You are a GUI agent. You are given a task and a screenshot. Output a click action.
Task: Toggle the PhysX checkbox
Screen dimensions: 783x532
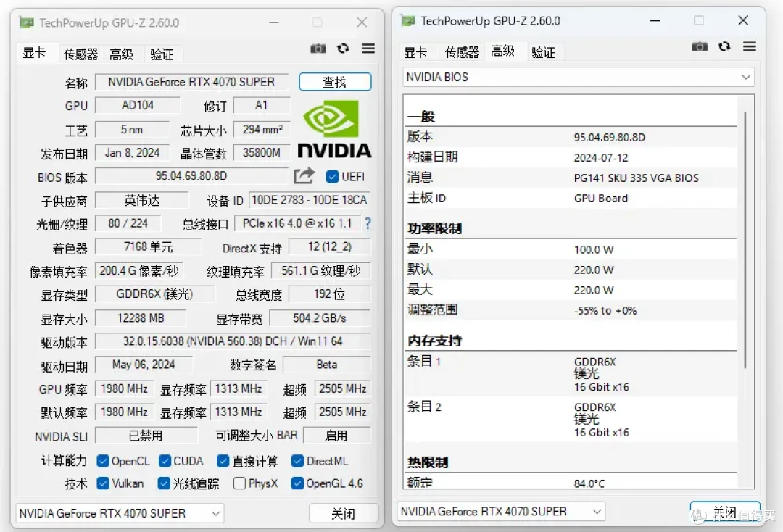(x=239, y=483)
